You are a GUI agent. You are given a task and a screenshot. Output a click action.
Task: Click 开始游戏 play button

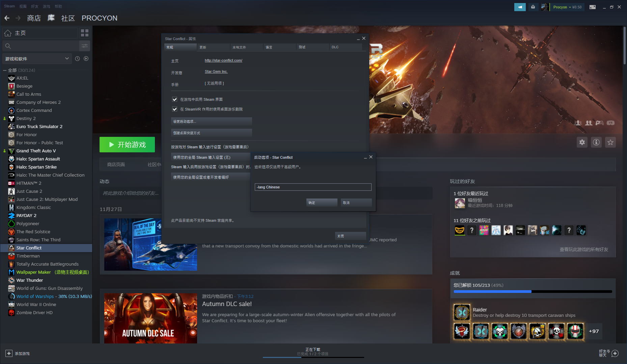(127, 145)
